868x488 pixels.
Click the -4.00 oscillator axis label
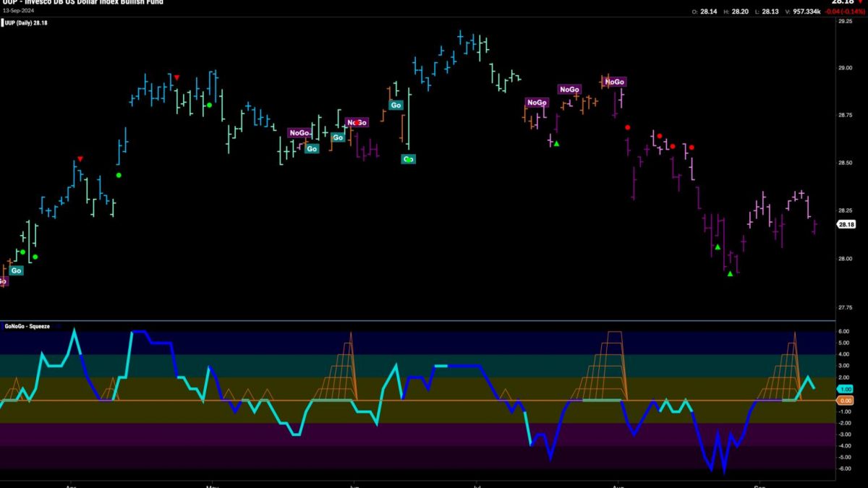(x=845, y=445)
